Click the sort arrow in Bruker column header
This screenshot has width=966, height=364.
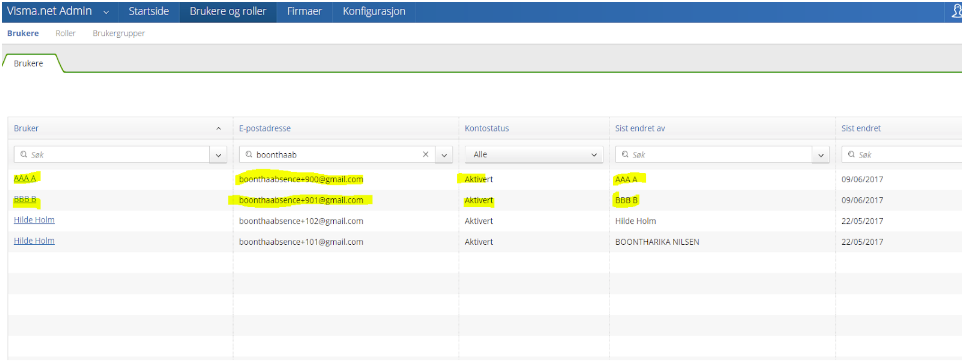pos(218,129)
